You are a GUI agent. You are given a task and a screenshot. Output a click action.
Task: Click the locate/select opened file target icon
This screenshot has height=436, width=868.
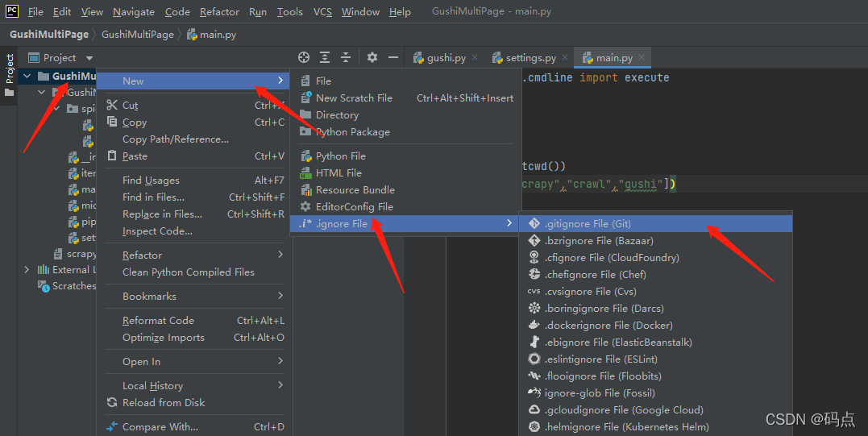tap(303, 57)
